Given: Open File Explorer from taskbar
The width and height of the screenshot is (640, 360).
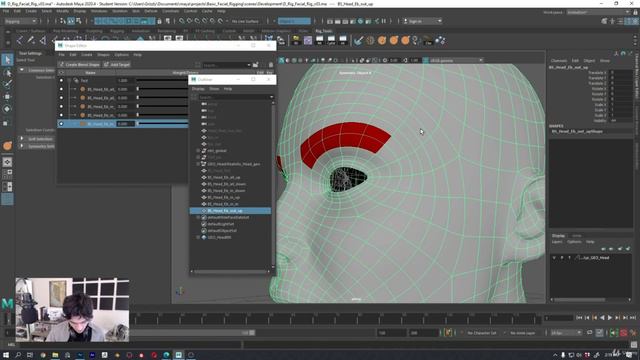Looking at the screenshot, I should click(x=55, y=355).
